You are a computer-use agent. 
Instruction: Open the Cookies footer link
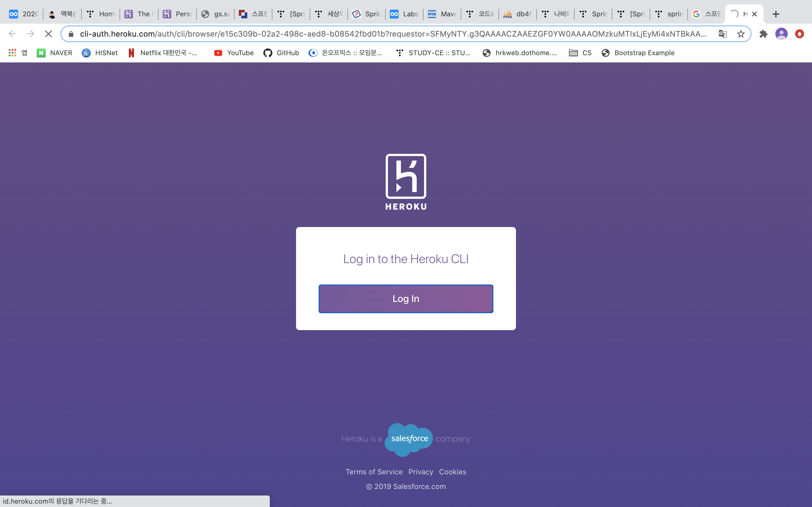[x=452, y=472]
